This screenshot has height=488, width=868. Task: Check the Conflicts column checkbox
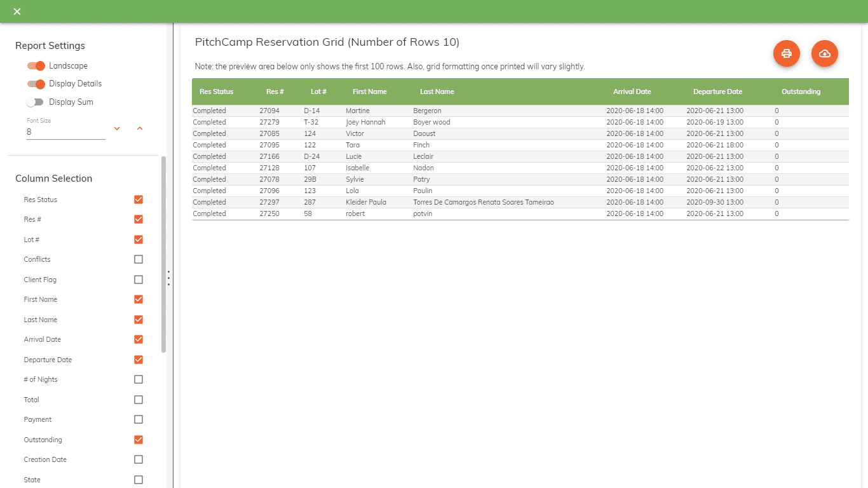click(x=139, y=259)
